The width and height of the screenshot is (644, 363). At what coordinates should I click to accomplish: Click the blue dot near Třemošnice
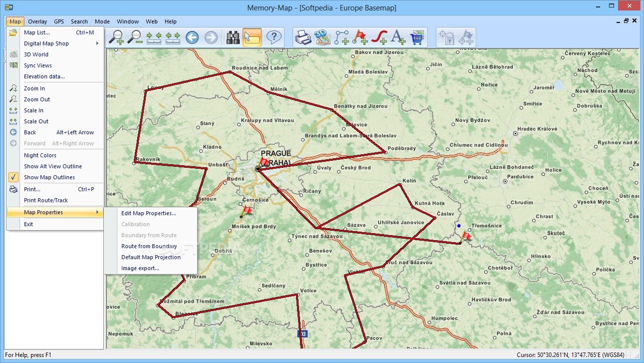coord(459,226)
